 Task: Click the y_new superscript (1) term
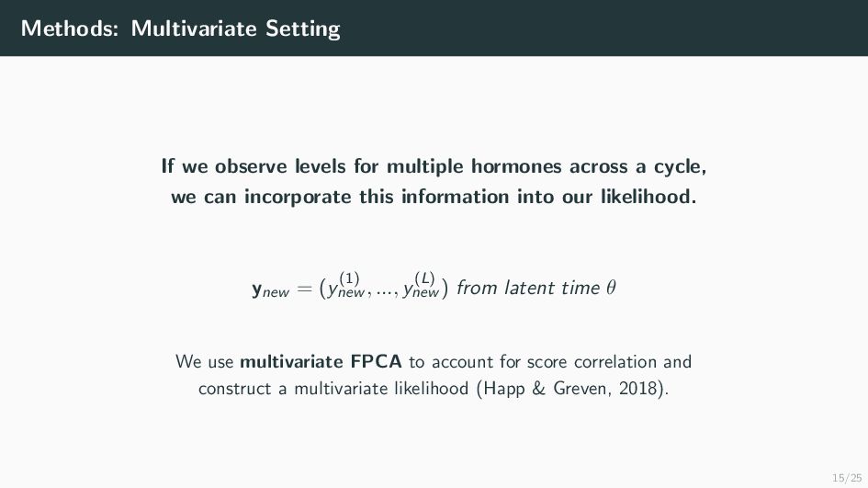pyautogui.click(x=342, y=287)
